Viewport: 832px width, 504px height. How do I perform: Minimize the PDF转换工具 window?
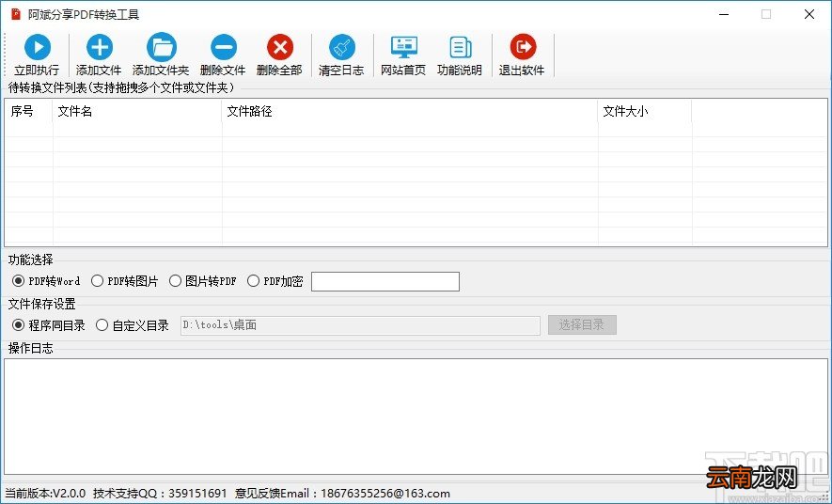(x=724, y=14)
